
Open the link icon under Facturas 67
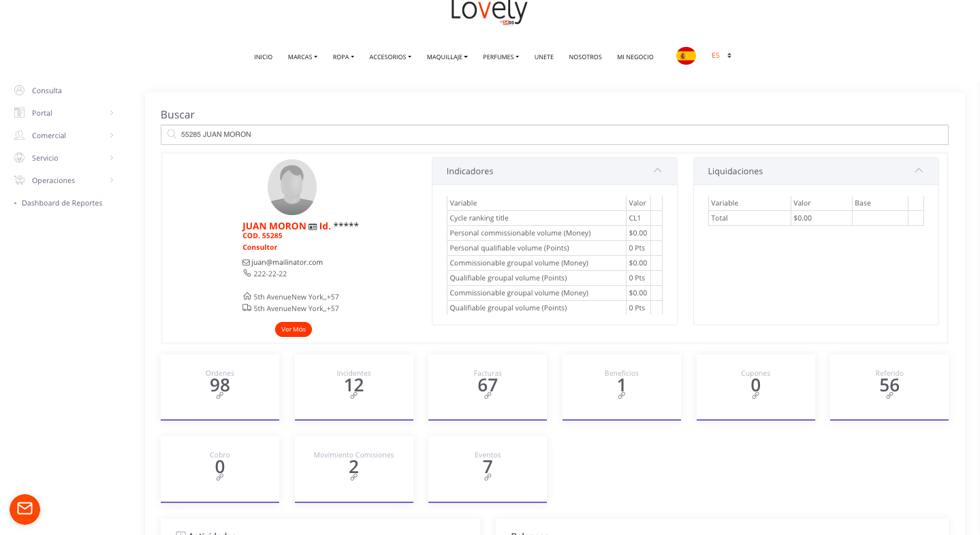(x=488, y=395)
